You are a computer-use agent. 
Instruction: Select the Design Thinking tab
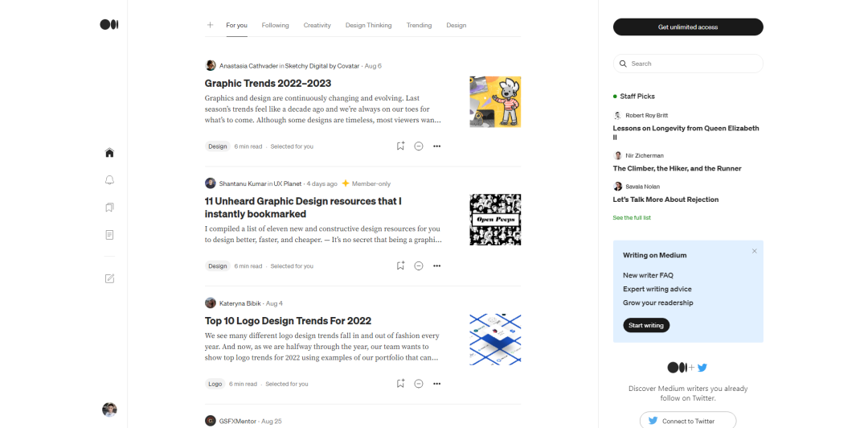(368, 25)
